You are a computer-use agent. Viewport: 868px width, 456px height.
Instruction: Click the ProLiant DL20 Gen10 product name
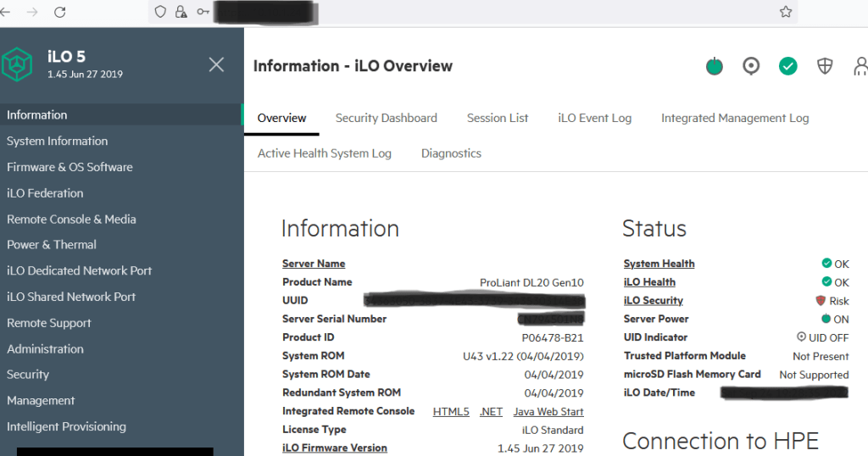click(x=531, y=282)
